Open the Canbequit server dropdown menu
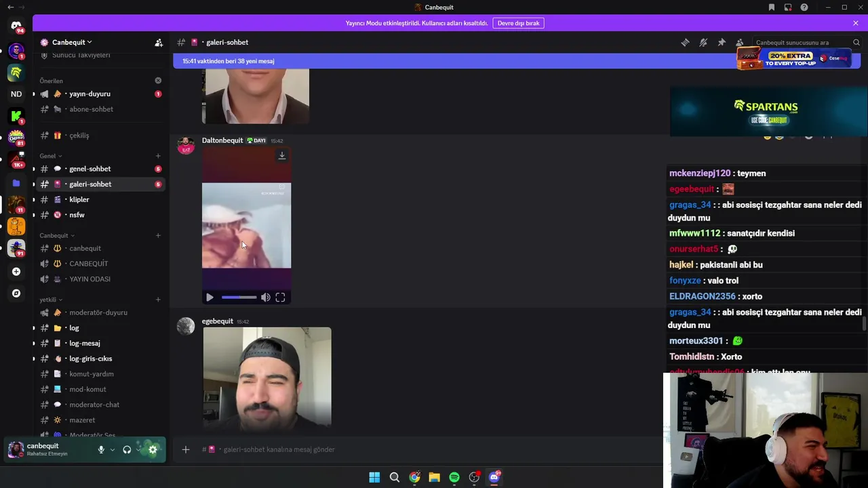Image resolution: width=868 pixels, height=488 pixels. [x=72, y=42]
